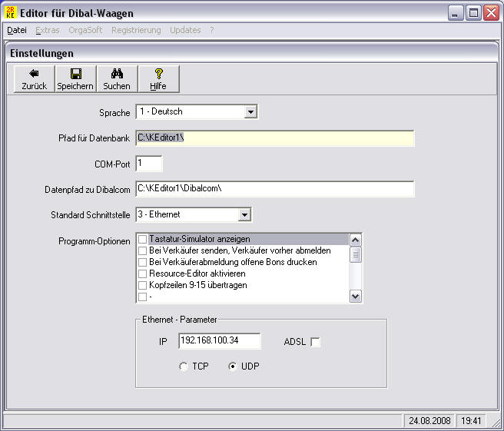Click the IP address field
This screenshot has height=431, width=504.
pyautogui.click(x=219, y=341)
